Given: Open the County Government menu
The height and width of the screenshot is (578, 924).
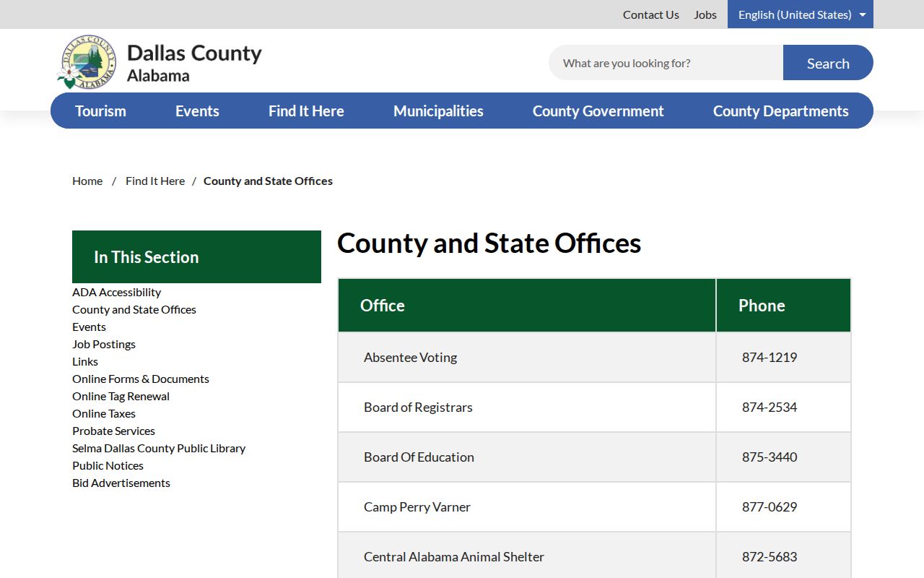Looking at the screenshot, I should [x=598, y=111].
